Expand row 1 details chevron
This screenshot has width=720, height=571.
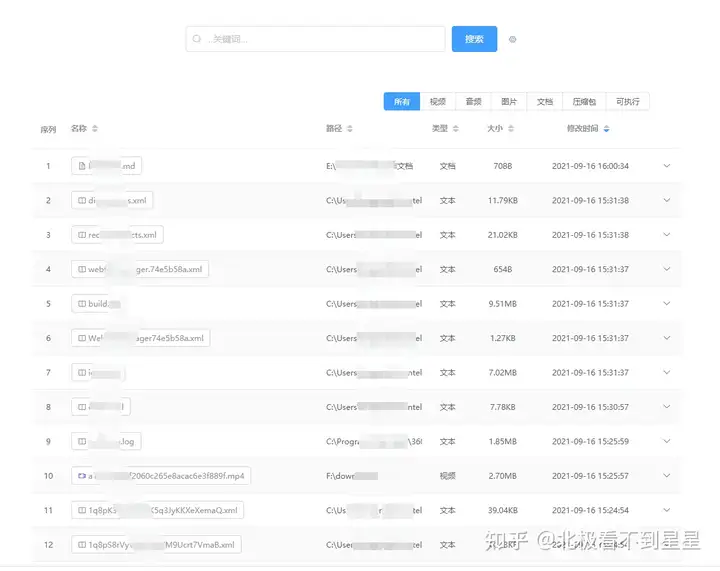(x=667, y=166)
